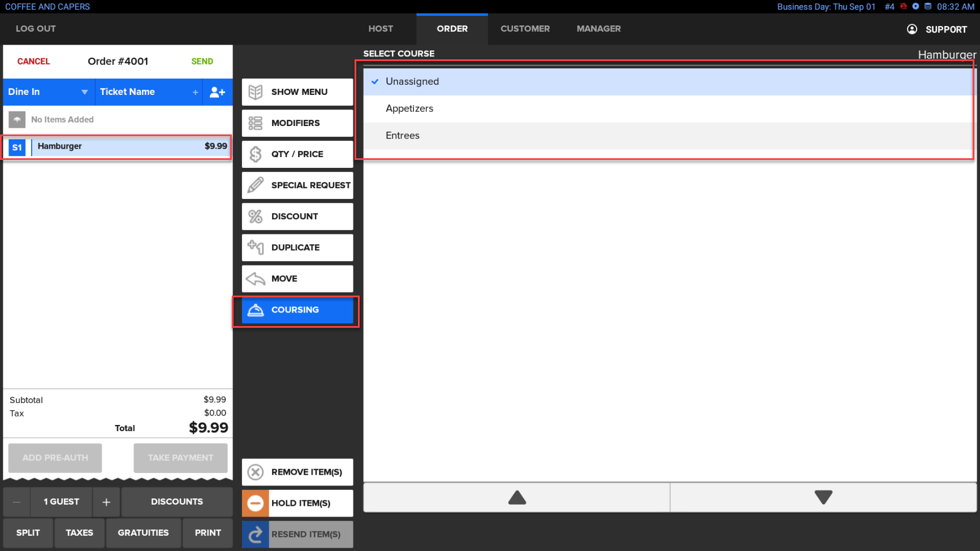Screen dimensions: 980x551
Task: Choose the Entrees course option
Action: [x=403, y=136]
